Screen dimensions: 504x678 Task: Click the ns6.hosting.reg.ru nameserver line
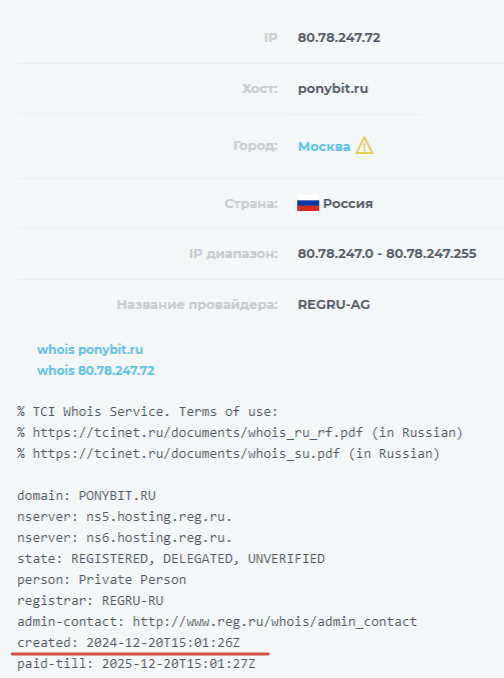point(124,537)
